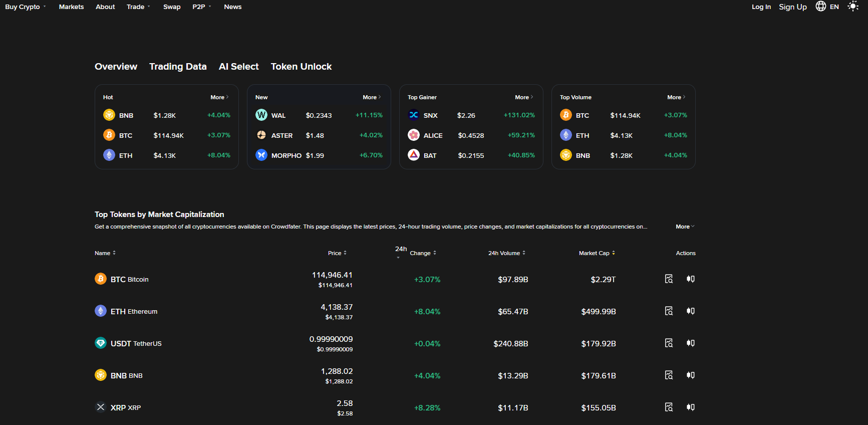The image size is (868, 425).
Task: Toggle the light/dark theme sun icon
Action: pos(852,7)
